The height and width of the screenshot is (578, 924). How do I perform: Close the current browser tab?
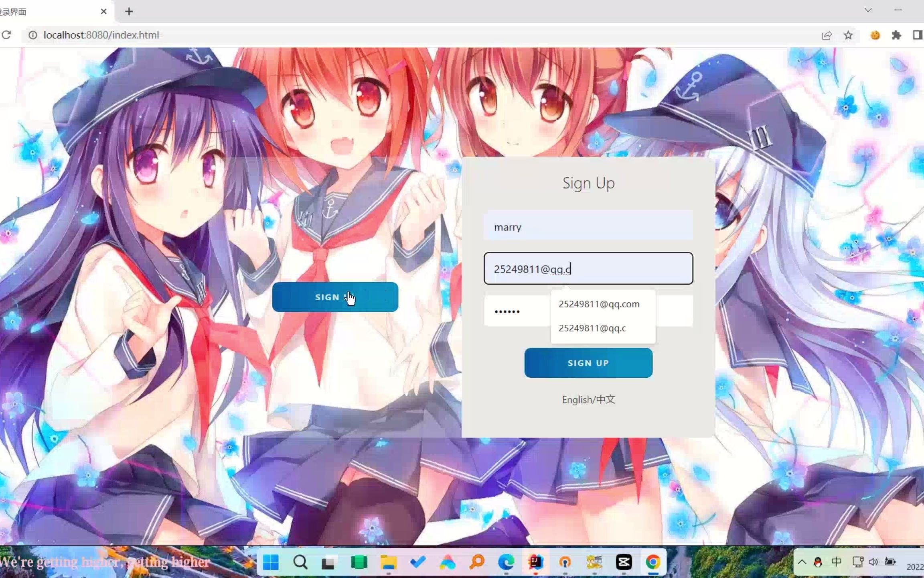pyautogui.click(x=103, y=11)
